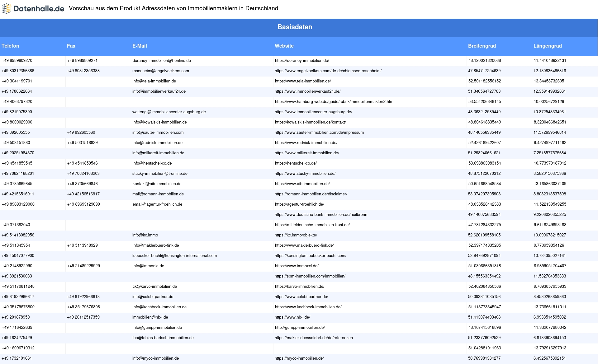Click email wettengl@immobiliencenter-augsburg.de

point(169,112)
